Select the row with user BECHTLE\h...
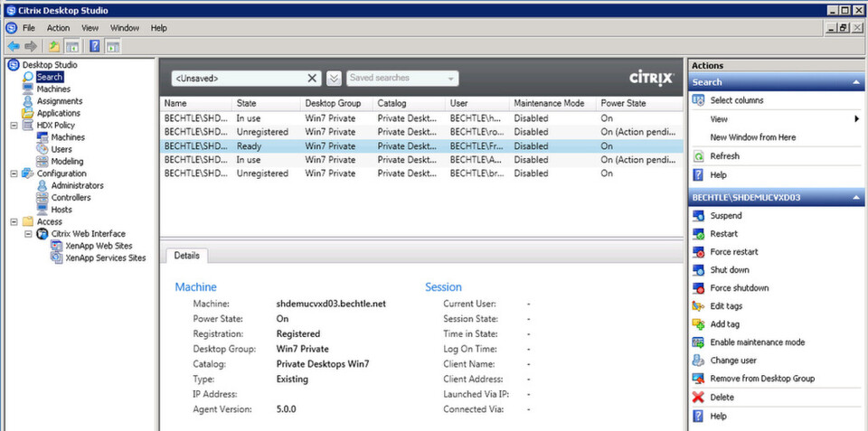This screenshot has width=868, height=431. 421,118
